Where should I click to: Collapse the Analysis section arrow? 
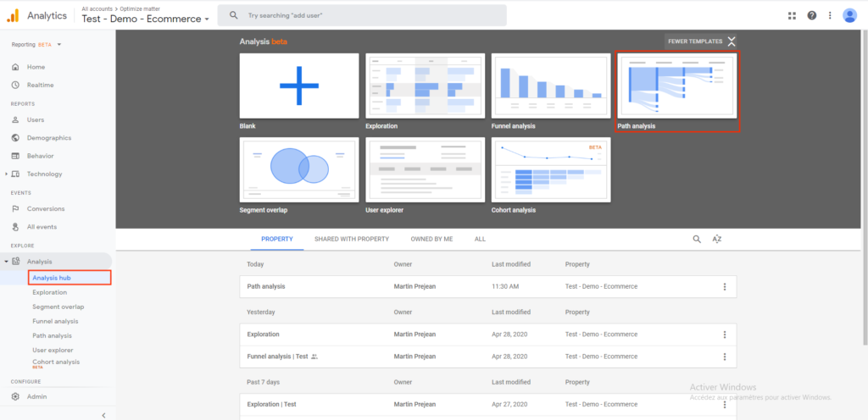[7, 262]
